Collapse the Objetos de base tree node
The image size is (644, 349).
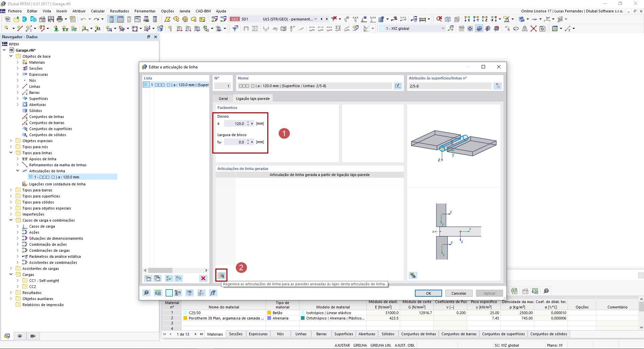click(11, 56)
